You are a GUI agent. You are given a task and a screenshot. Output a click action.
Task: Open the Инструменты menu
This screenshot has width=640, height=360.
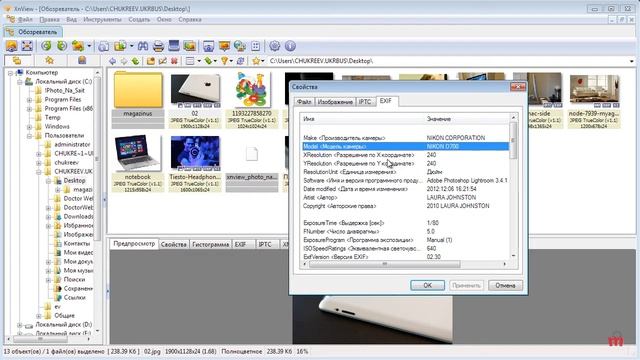tap(102, 19)
